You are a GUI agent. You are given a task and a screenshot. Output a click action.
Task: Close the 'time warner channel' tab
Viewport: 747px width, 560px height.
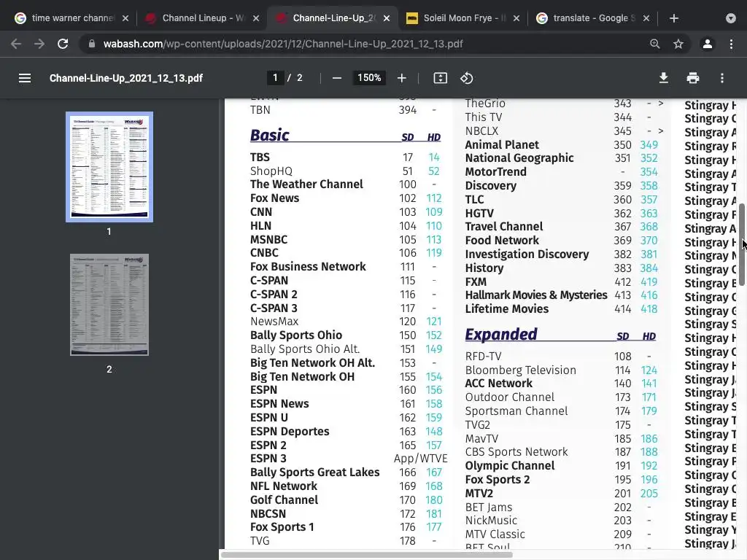(125, 18)
